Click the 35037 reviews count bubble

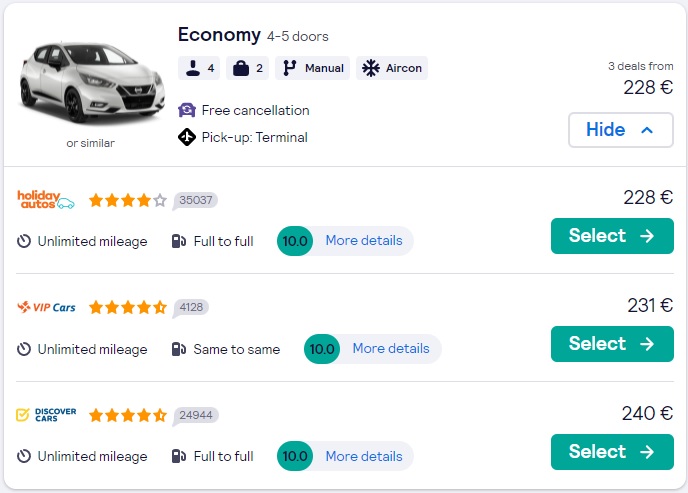[x=196, y=200]
